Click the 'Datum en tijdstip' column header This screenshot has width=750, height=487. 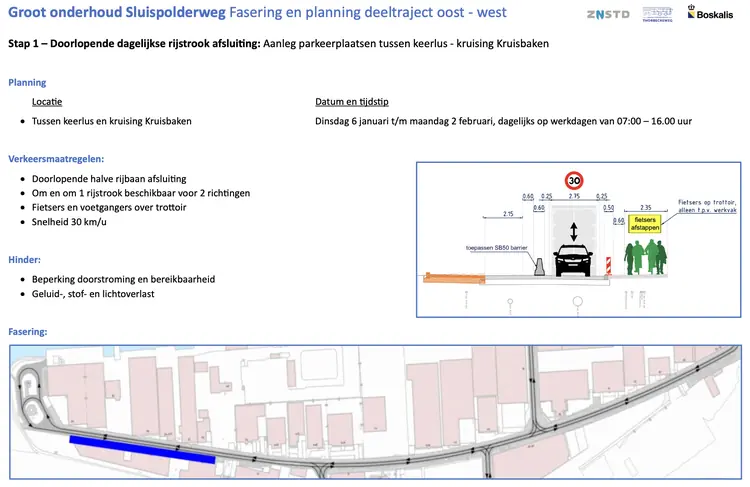tap(351, 102)
